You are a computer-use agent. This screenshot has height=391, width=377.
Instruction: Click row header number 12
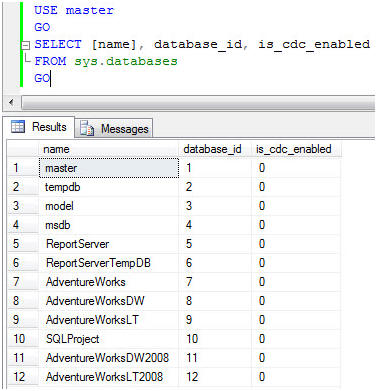click(x=23, y=377)
